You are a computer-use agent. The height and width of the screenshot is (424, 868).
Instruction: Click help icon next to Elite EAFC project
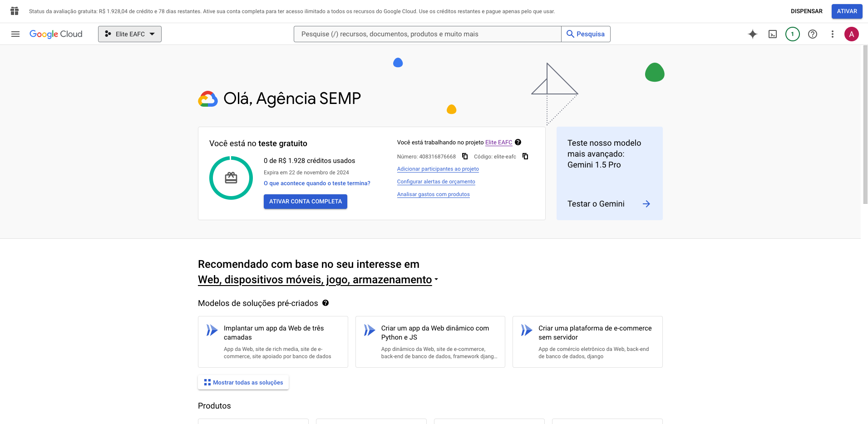point(518,142)
